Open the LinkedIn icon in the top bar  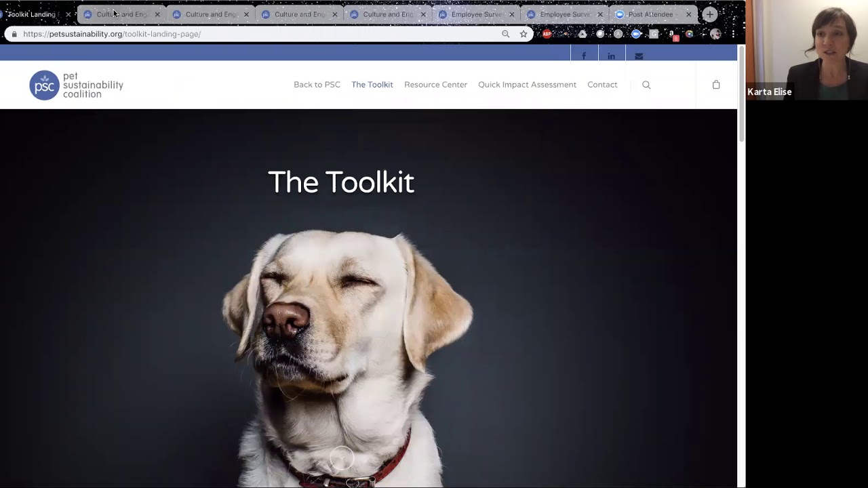coord(611,56)
